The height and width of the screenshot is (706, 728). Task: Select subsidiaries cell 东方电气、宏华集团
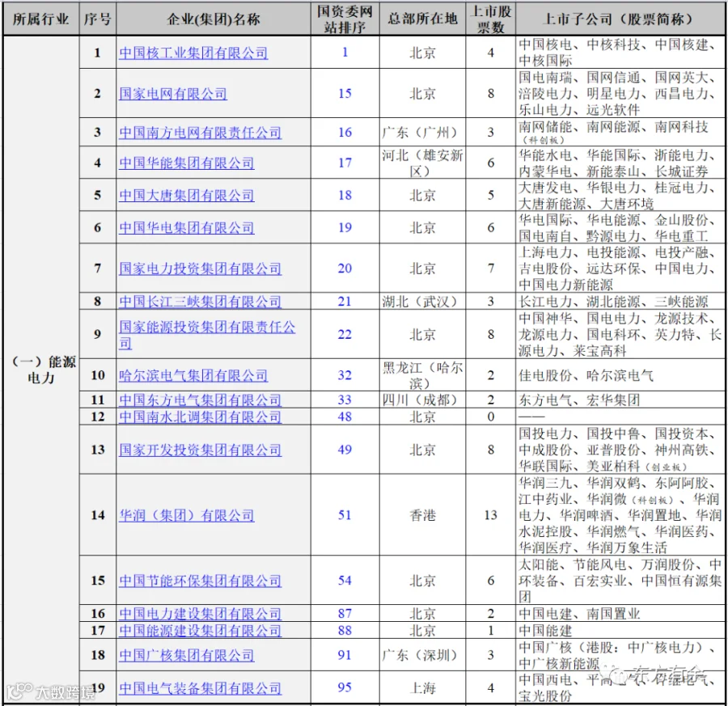(620, 400)
